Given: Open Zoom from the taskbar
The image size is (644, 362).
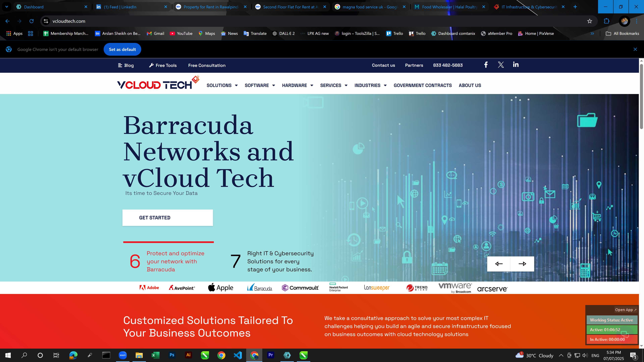Looking at the screenshot, I should 122,355.
